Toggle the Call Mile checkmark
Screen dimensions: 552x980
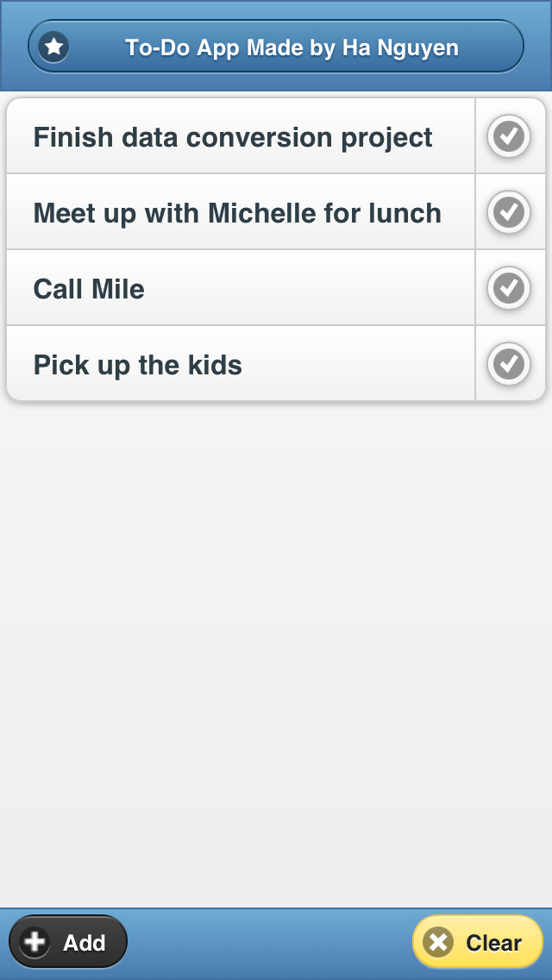tap(509, 288)
